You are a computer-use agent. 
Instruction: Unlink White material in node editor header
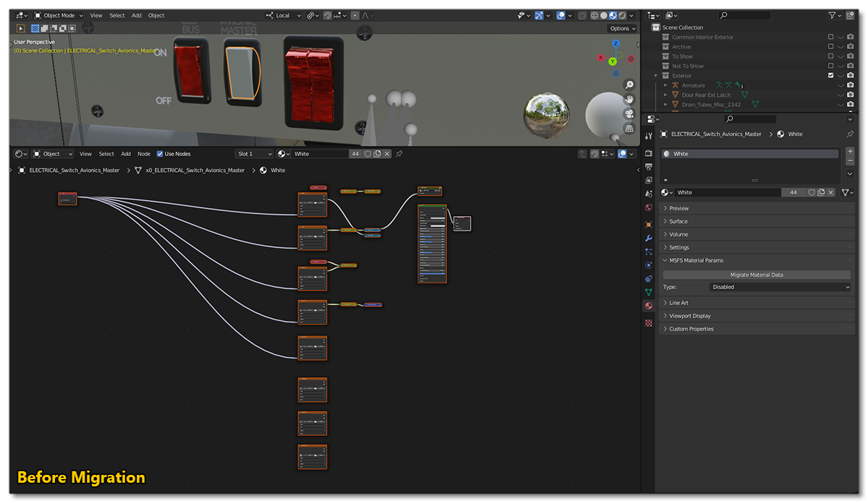point(387,154)
